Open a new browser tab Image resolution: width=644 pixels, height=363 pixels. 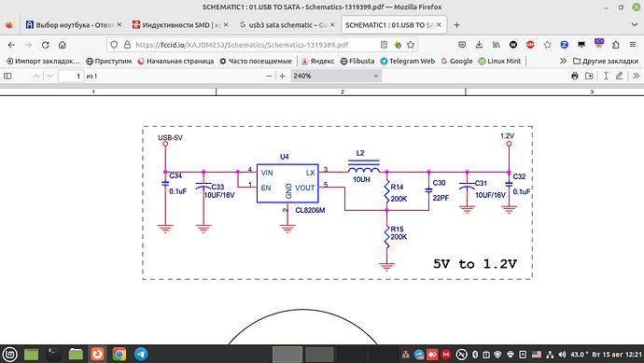(456, 25)
